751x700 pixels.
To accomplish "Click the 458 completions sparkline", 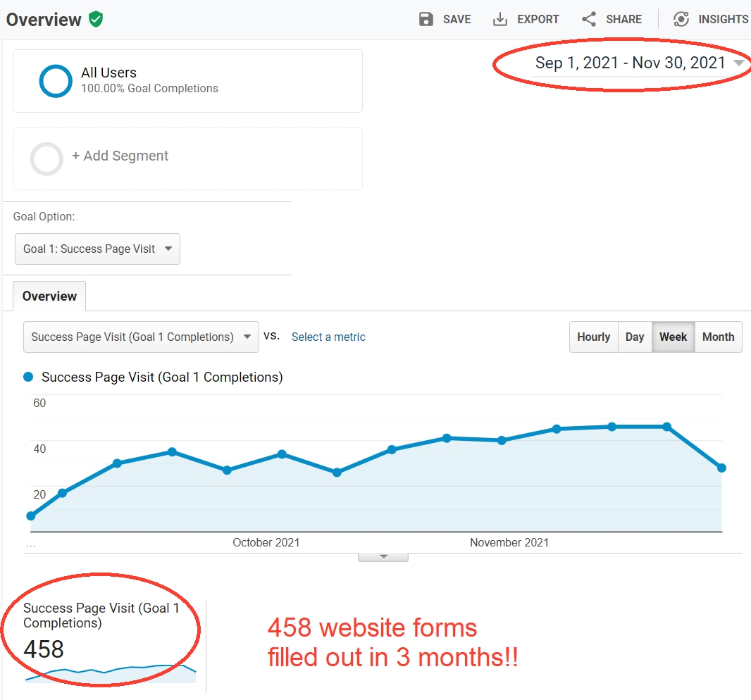I will click(111, 673).
